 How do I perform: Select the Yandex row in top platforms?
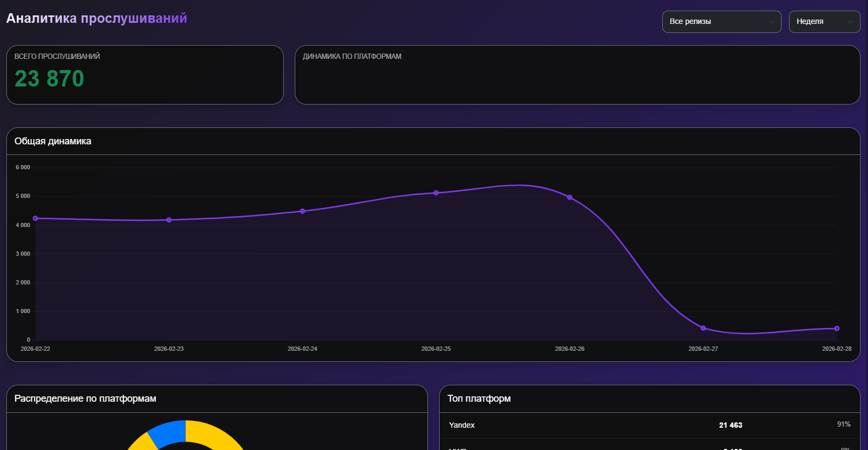coord(650,425)
